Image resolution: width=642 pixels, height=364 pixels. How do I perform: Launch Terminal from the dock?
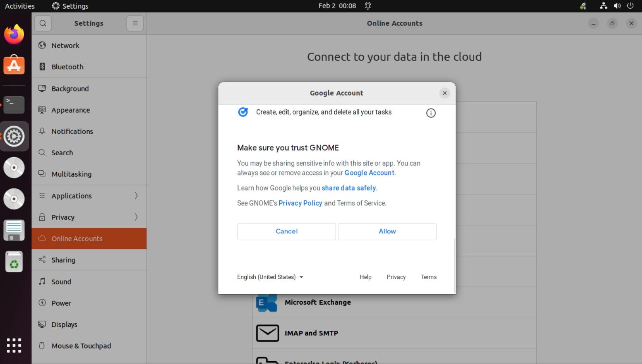point(14,105)
